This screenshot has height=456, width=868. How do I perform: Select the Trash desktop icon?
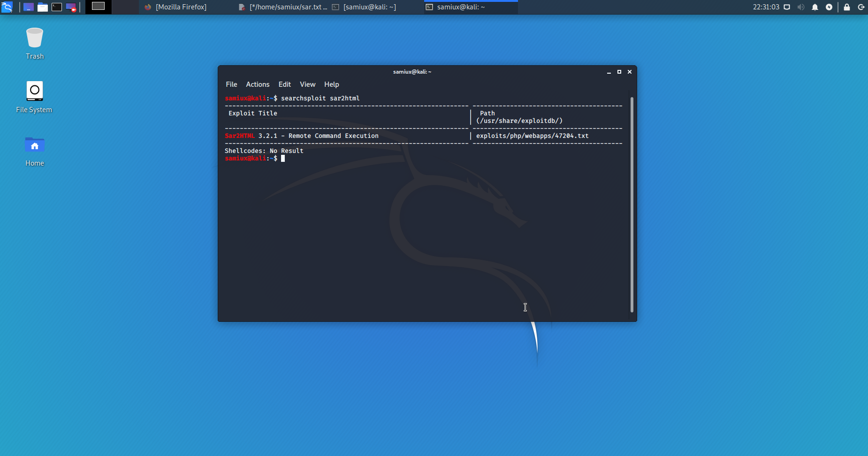point(35,44)
